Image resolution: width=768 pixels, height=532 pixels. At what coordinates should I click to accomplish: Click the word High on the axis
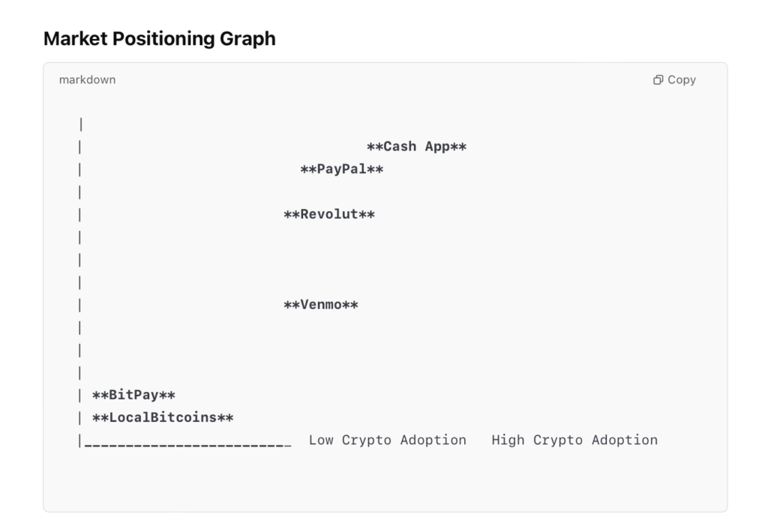point(508,440)
